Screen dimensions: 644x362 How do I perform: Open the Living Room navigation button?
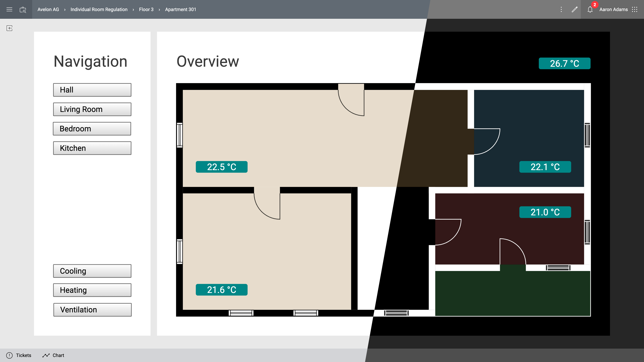coord(92,109)
